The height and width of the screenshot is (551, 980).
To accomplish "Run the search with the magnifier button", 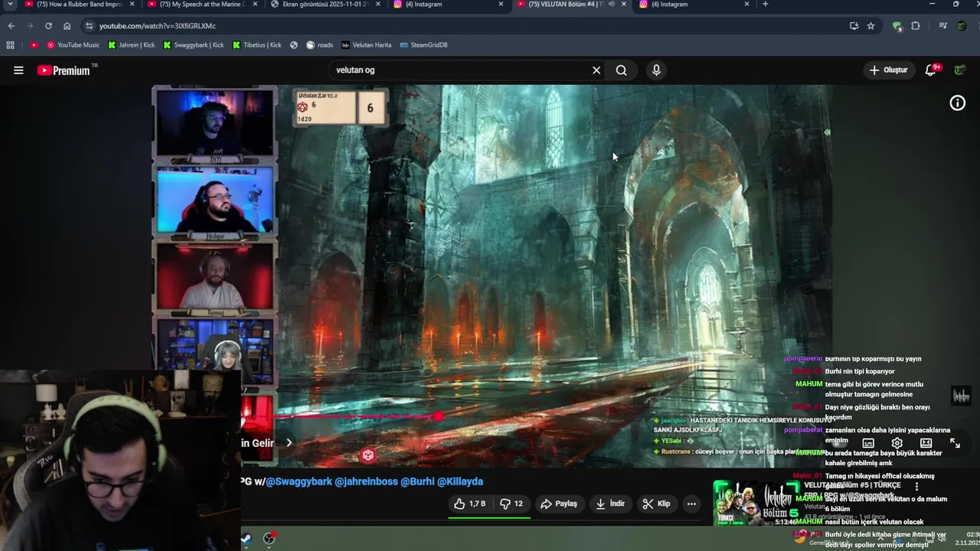I will coord(622,70).
